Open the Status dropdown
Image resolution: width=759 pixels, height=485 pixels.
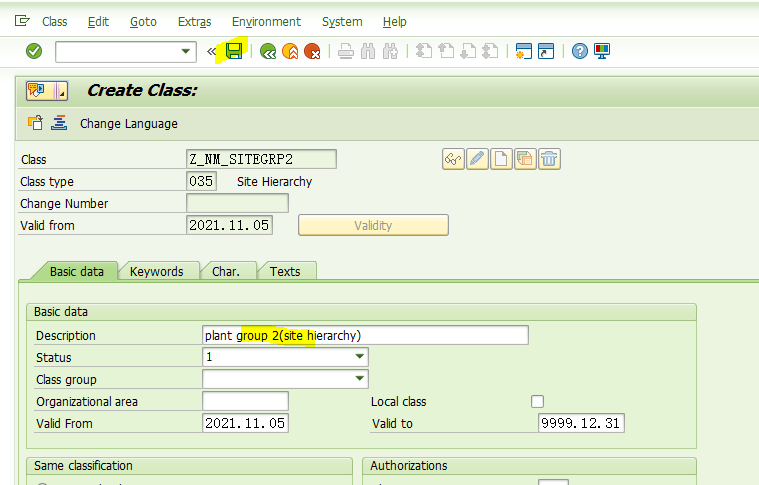(359, 357)
